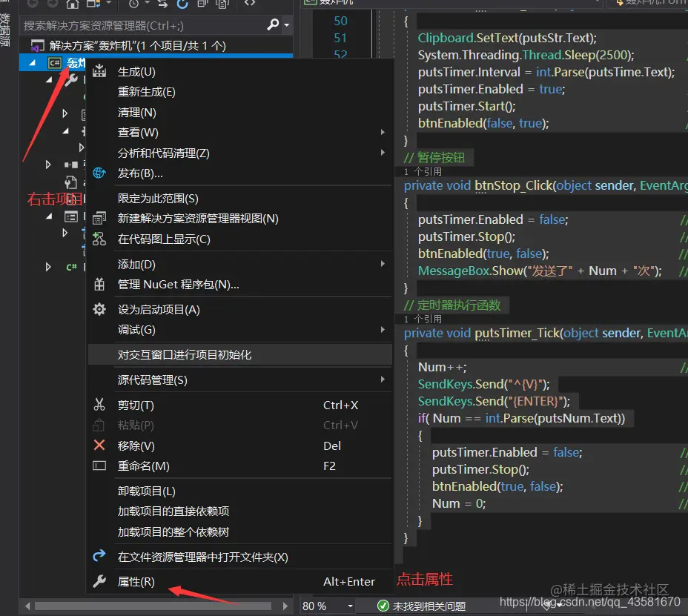Click the 1 个引用 link above btnStop_Click
The height and width of the screenshot is (616, 688).
(423, 171)
